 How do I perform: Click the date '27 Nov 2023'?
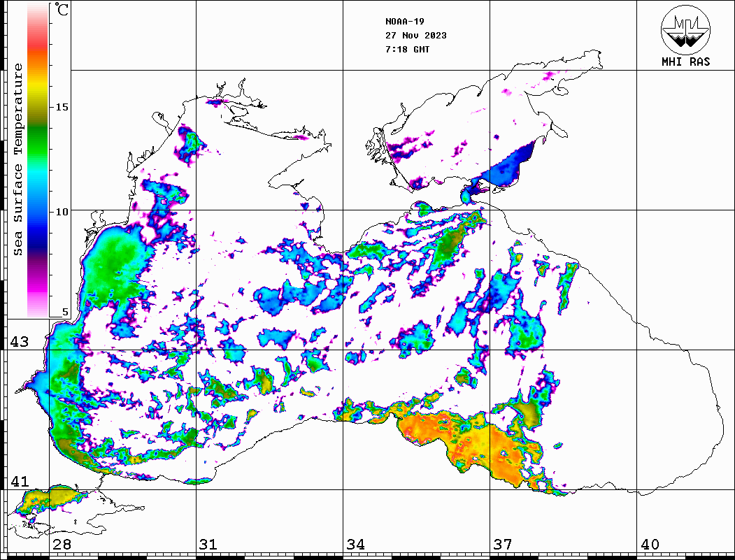point(416,36)
